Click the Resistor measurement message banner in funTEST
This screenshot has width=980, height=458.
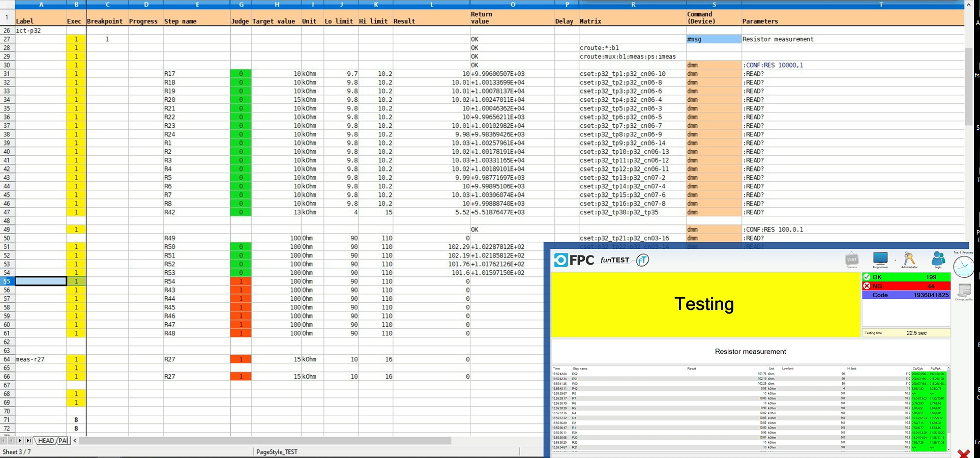tap(751, 352)
